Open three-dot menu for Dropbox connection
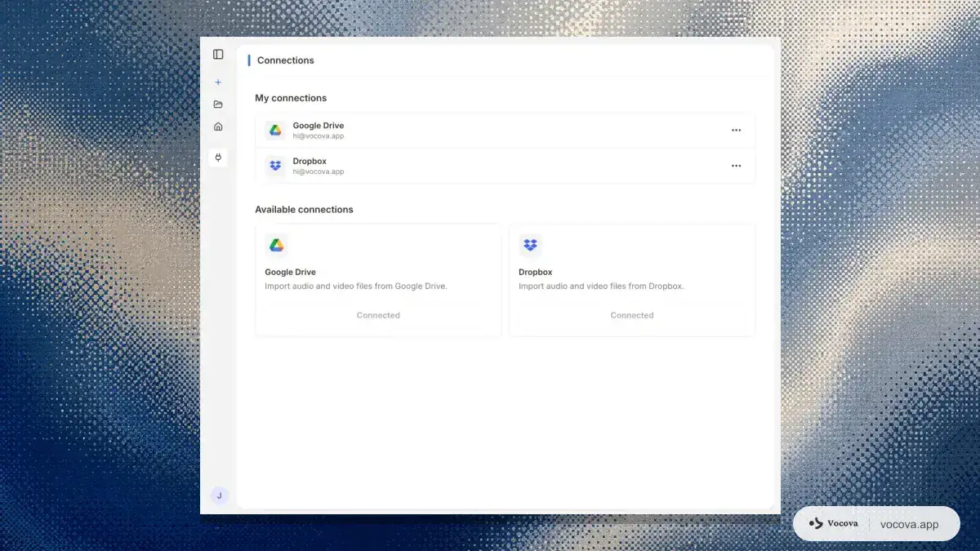Image resolution: width=980 pixels, height=551 pixels. [x=736, y=166]
